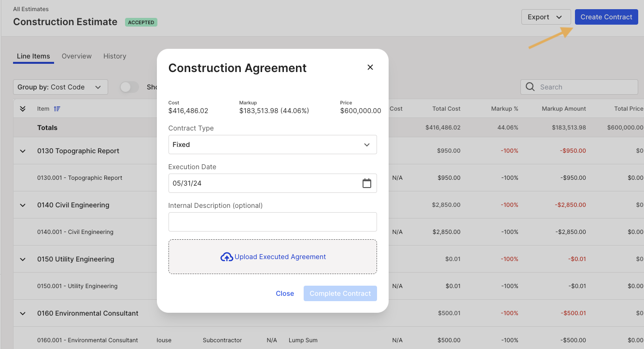
Task: Collapse the 0160 Environmental Consultant group
Action: [x=23, y=313]
